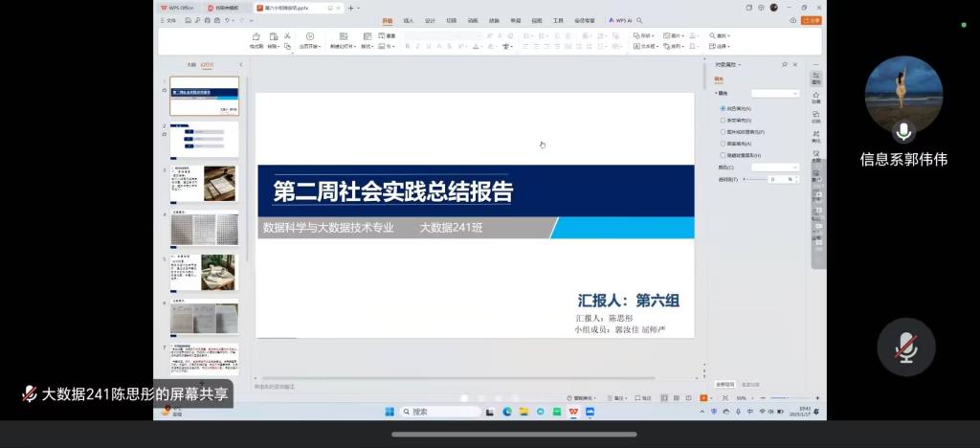Select the third slide thumbnail
The width and height of the screenshot is (980, 448).
tap(204, 183)
